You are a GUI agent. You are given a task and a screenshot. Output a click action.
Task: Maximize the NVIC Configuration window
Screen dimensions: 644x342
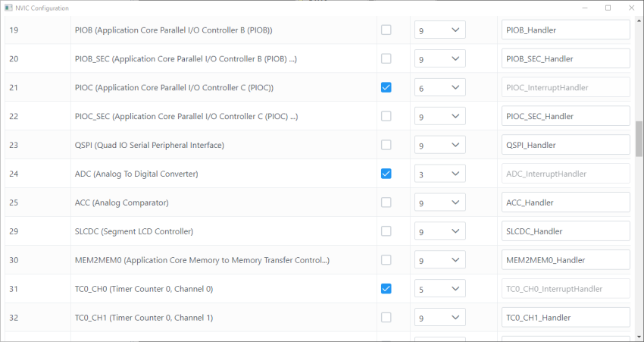[x=608, y=8]
